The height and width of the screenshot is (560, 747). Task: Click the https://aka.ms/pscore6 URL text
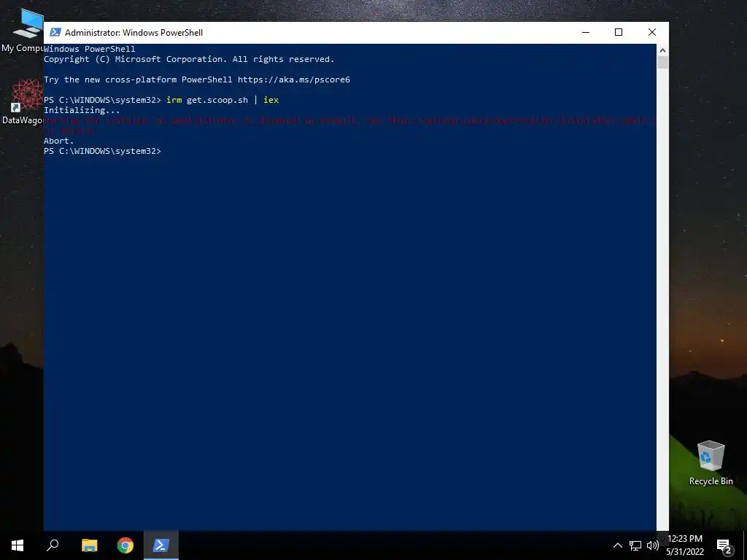[294, 79]
